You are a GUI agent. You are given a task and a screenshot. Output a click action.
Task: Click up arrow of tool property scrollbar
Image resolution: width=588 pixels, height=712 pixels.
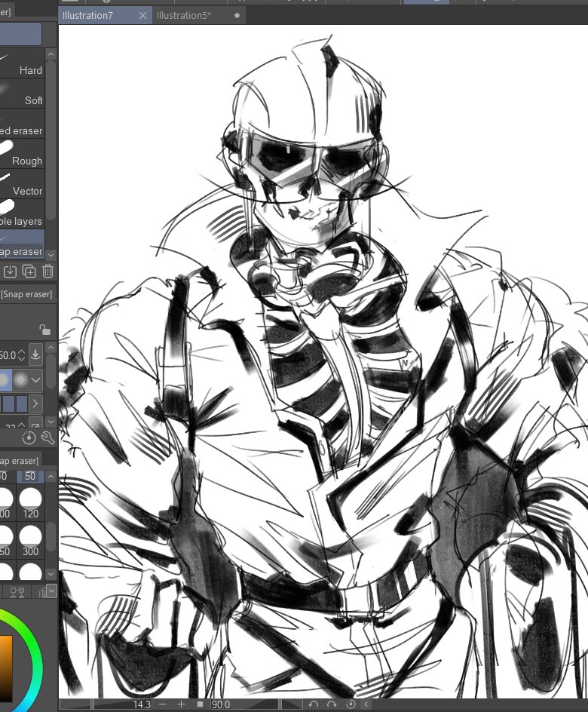tap(51, 348)
